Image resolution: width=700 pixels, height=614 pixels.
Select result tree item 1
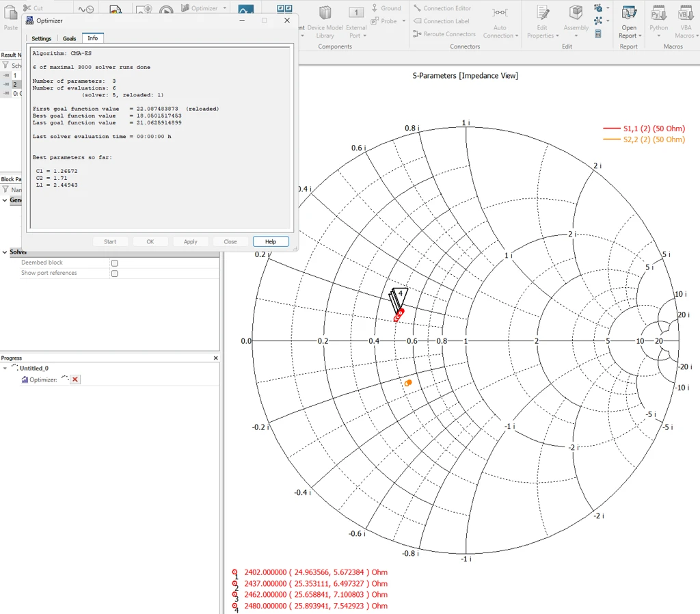coord(15,75)
